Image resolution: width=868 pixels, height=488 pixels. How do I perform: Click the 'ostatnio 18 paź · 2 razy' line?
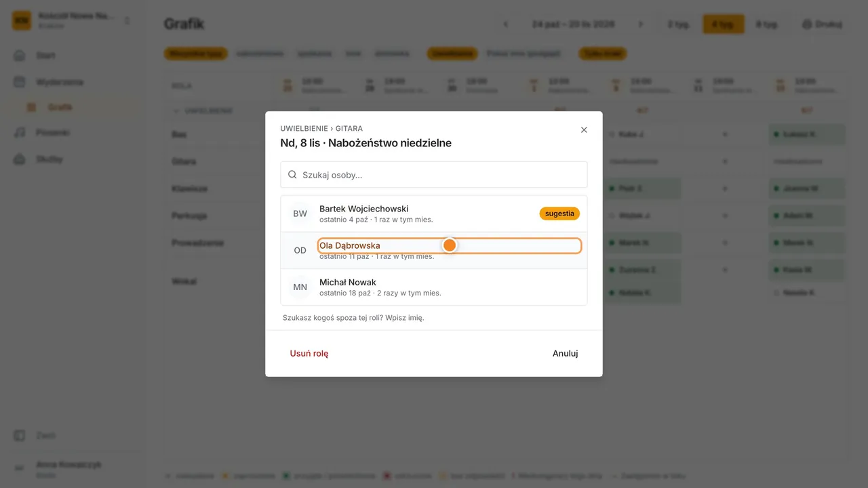coord(380,293)
